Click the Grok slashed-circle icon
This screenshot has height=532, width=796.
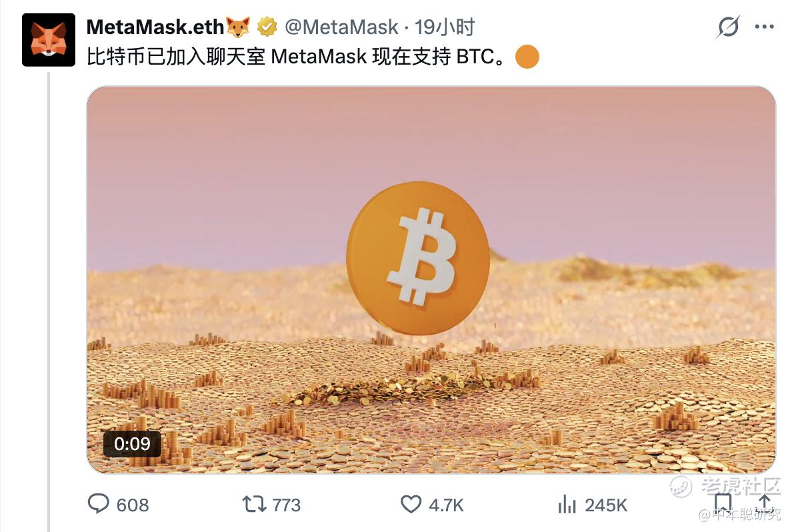(727, 27)
